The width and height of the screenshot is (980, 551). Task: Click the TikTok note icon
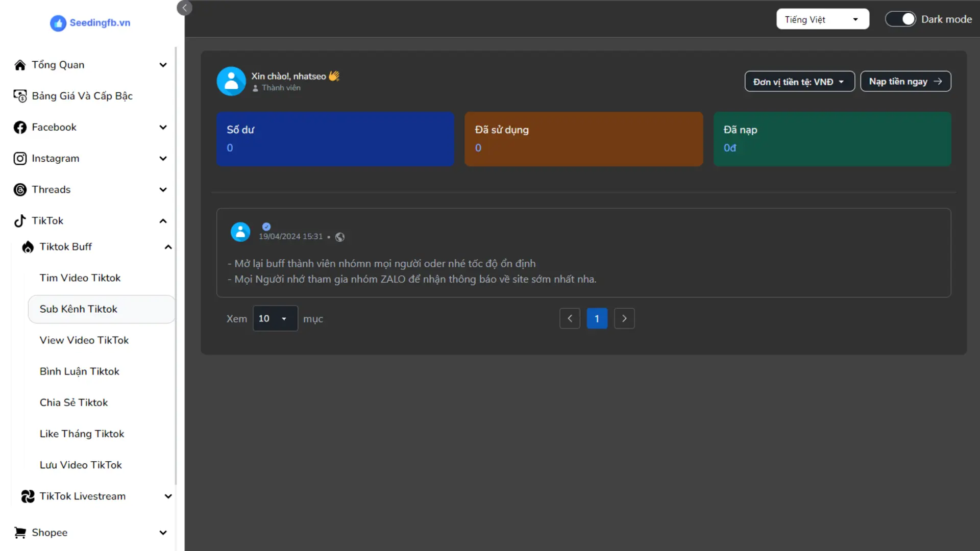tap(20, 221)
